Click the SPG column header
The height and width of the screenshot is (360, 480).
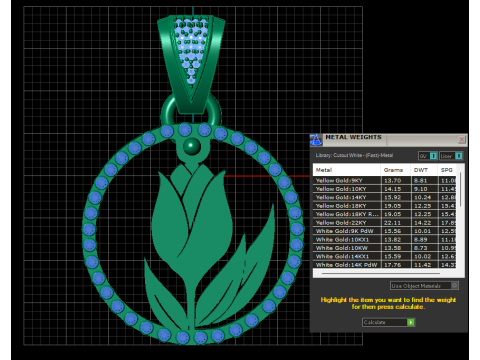447,170
